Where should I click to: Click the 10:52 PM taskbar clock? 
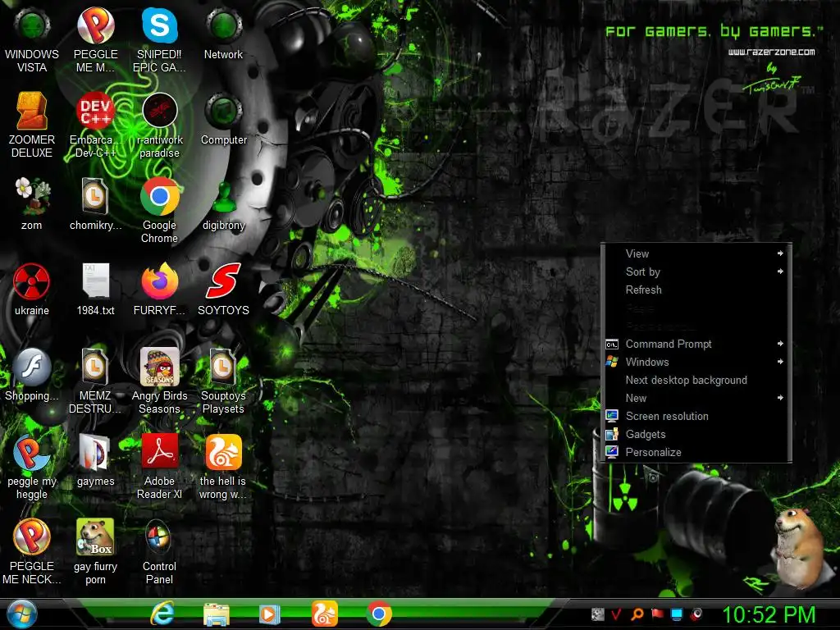click(x=769, y=614)
